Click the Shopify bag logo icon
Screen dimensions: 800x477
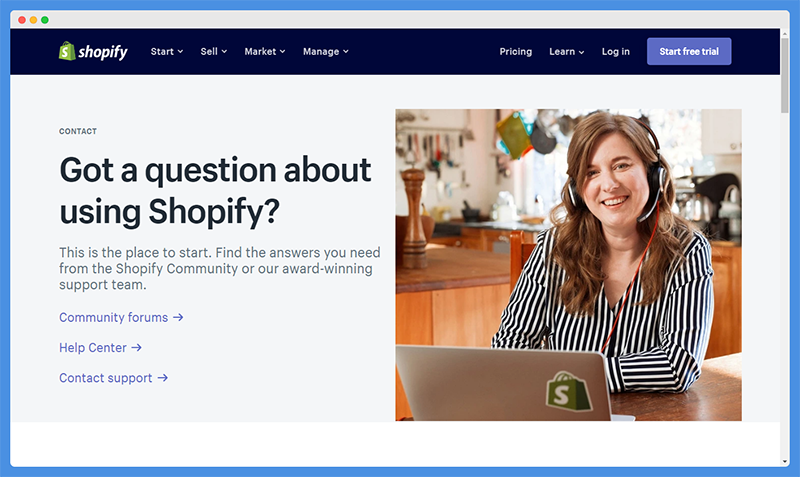pyautogui.click(x=67, y=51)
